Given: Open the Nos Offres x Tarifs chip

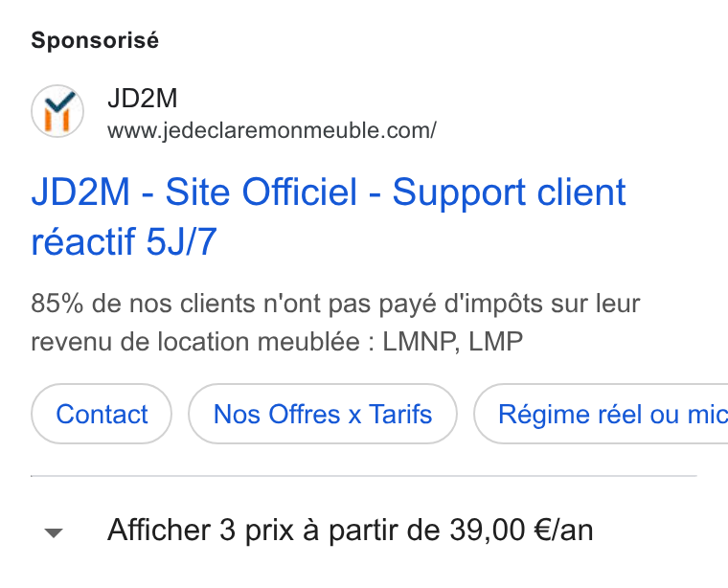Looking at the screenshot, I should pos(323,414).
